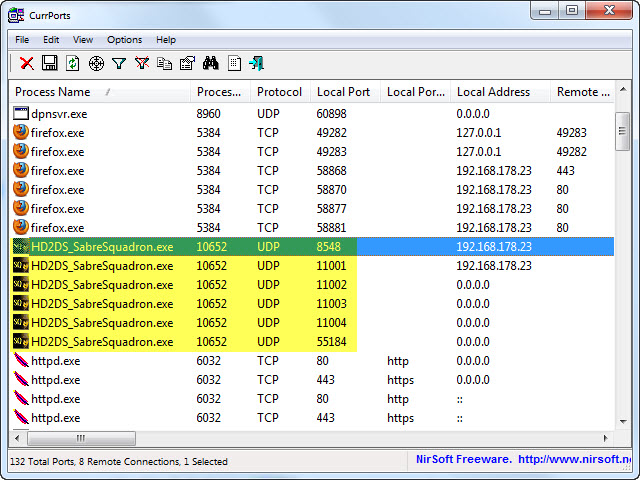The height and width of the screenshot is (480, 640).
Task: Open properties via toolbar icon
Action: [187, 64]
